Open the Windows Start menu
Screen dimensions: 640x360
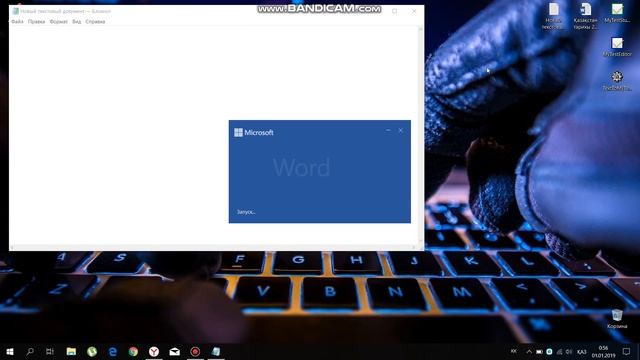[10, 351]
